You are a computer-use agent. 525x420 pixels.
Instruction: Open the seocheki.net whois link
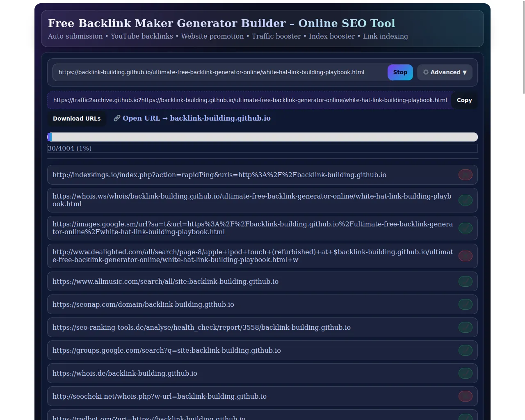pos(160,396)
